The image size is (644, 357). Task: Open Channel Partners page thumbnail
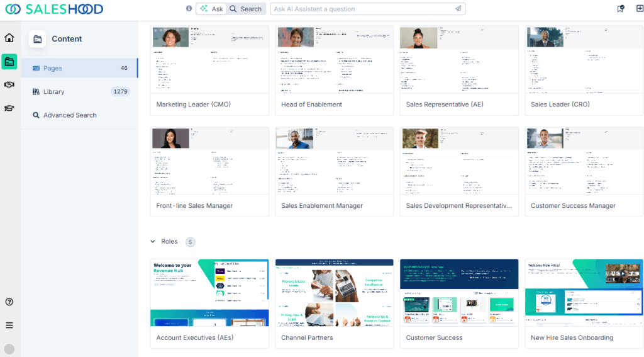point(335,293)
